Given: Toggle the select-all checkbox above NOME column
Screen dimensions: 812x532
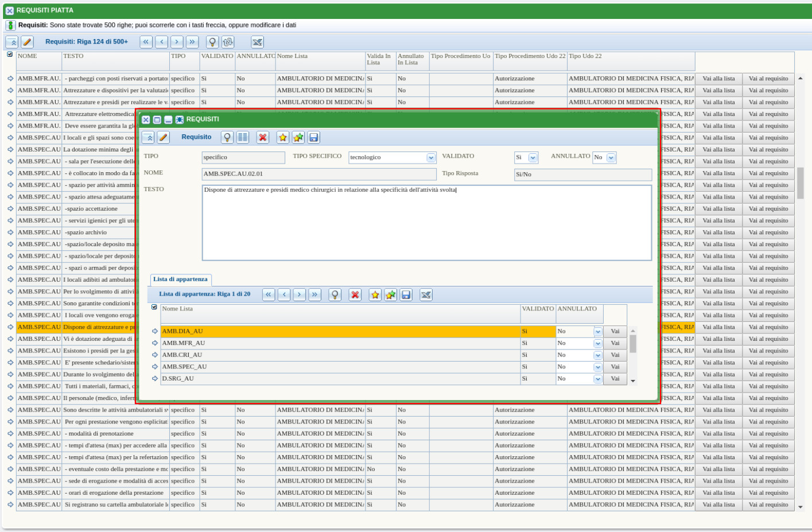Looking at the screenshot, I should pyautogui.click(x=10, y=55).
